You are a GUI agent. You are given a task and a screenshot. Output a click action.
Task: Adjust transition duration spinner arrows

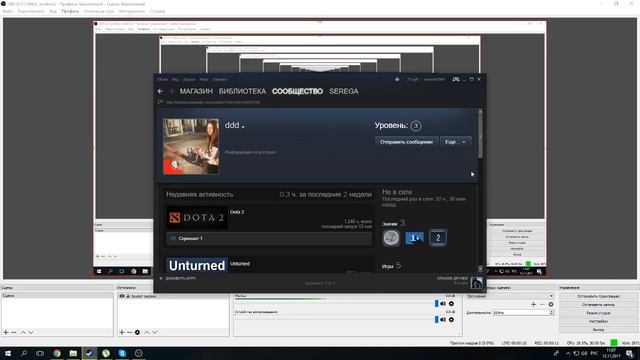(x=551, y=312)
